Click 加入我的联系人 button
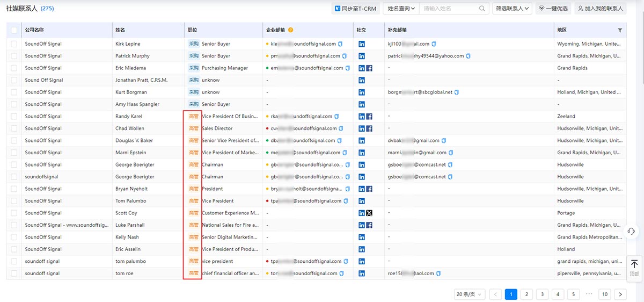Viewport: 644px width, 302px height. click(600, 9)
